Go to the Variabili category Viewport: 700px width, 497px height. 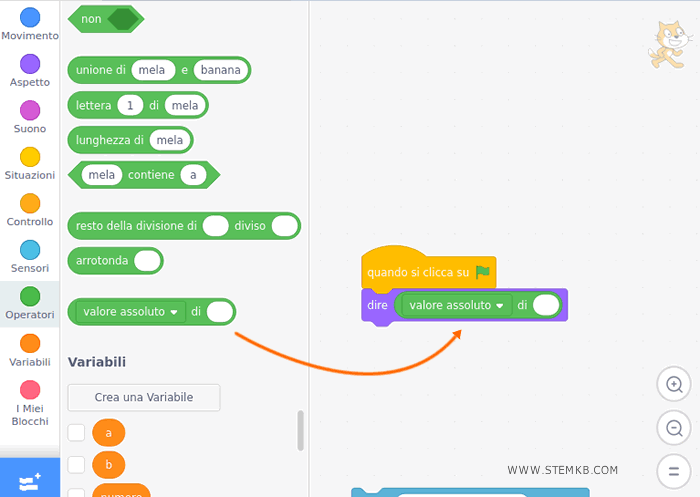point(30,343)
